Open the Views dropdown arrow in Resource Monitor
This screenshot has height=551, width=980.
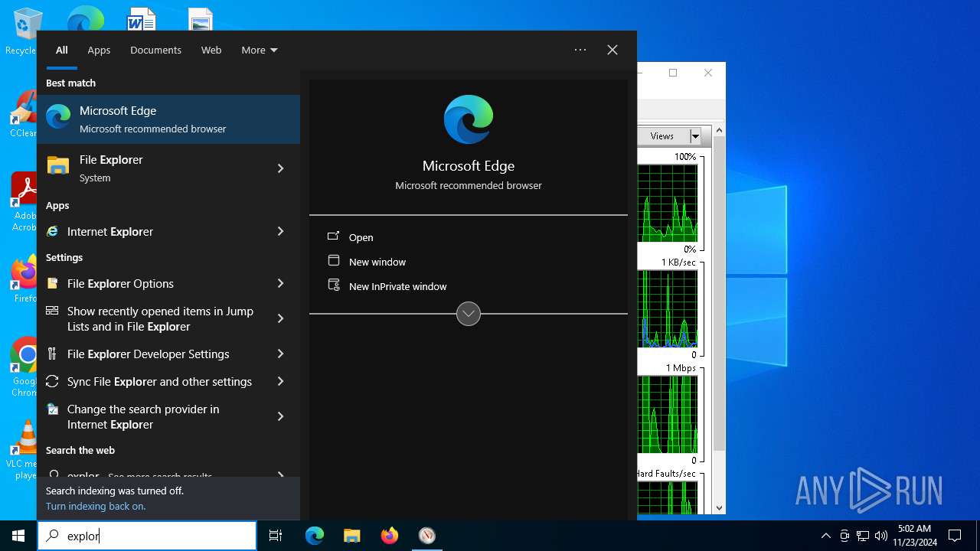tap(695, 136)
